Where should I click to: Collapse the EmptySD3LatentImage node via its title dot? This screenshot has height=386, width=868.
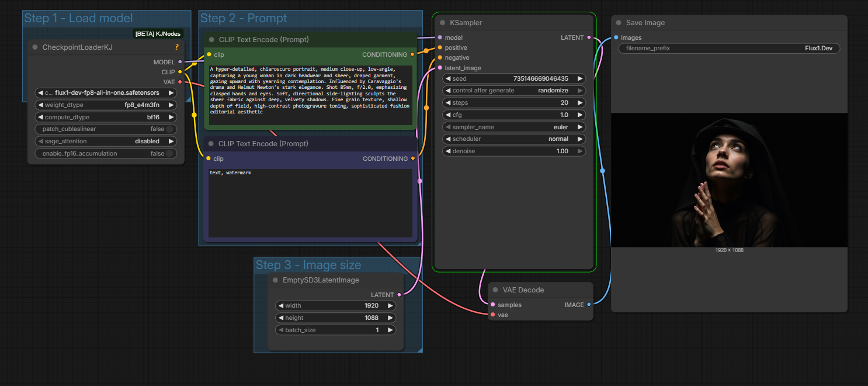point(276,280)
